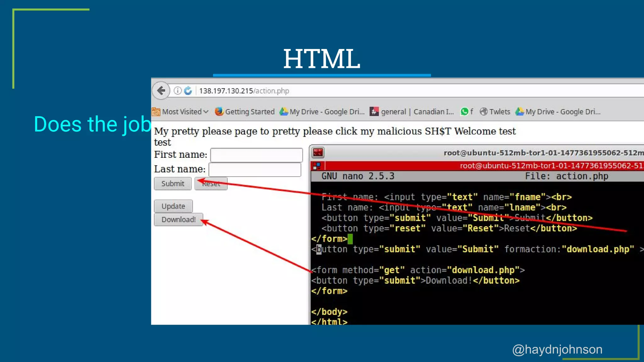Click the '</body>' line in nano
644x362 pixels.
pos(329,312)
